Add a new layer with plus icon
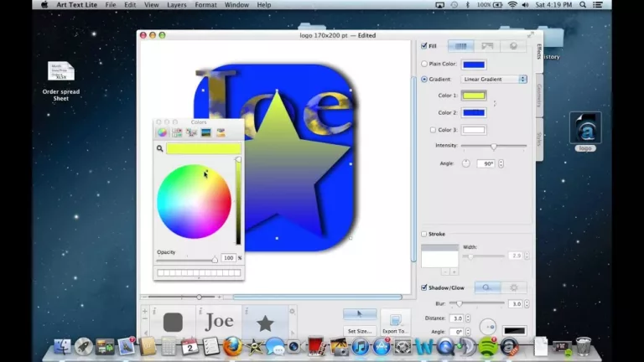The width and height of the screenshot is (644, 362). pos(144,311)
